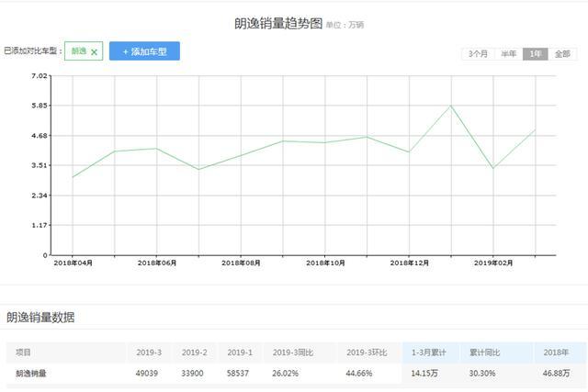Click chart peak point at 2019年01月

[x=451, y=106]
